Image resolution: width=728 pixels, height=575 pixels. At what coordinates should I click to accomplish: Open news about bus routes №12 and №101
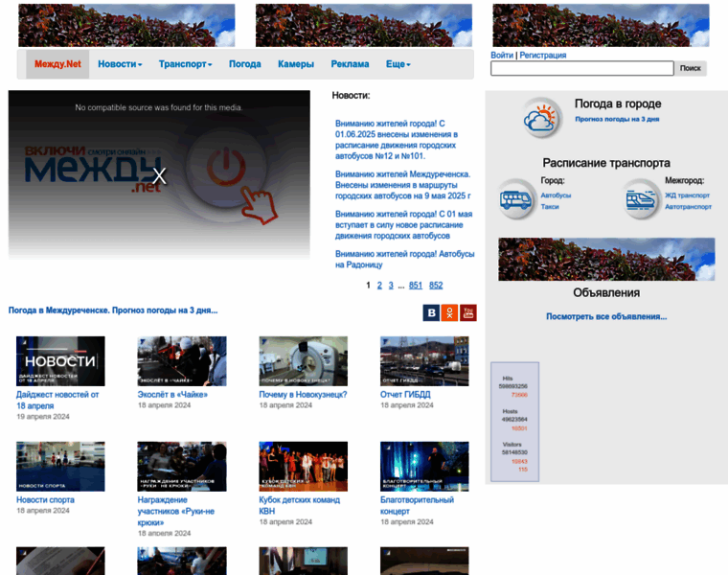pos(397,140)
